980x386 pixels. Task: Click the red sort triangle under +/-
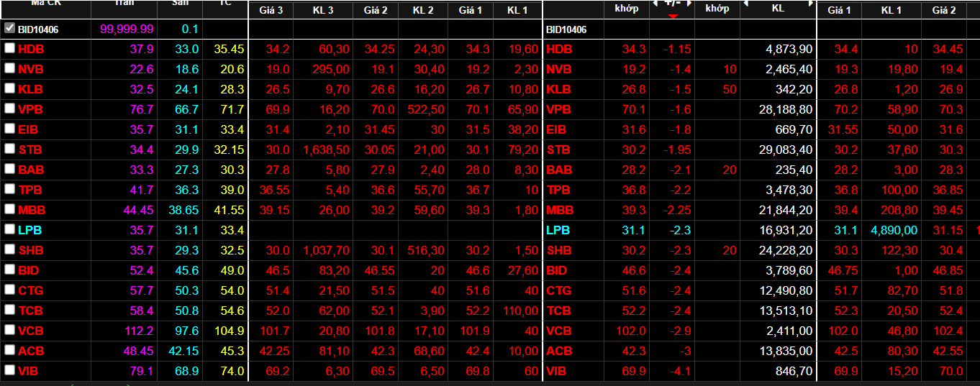(672, 16)
